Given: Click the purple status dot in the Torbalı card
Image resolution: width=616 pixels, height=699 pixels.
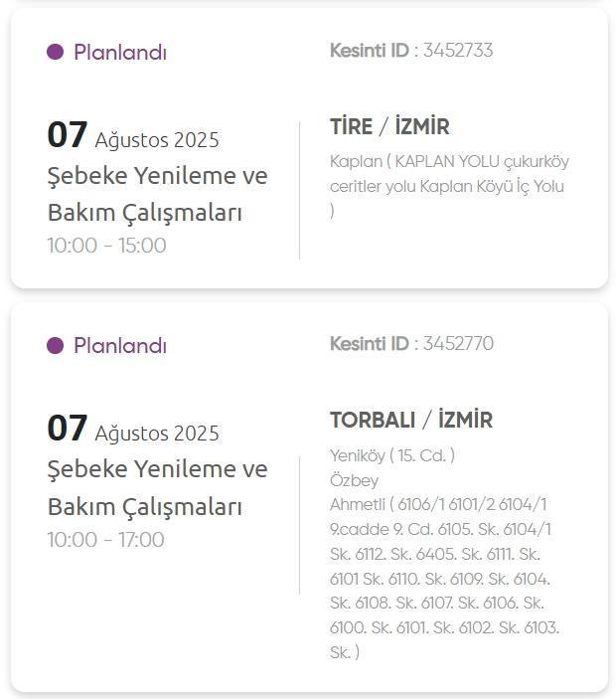Looking at the screenshot, I should pyautogui.click(x=55, y=345).
